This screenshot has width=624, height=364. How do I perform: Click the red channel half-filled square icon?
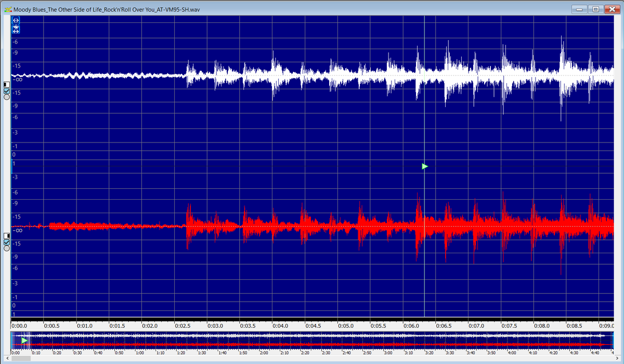pyautogui.click(x=7, y=236)
